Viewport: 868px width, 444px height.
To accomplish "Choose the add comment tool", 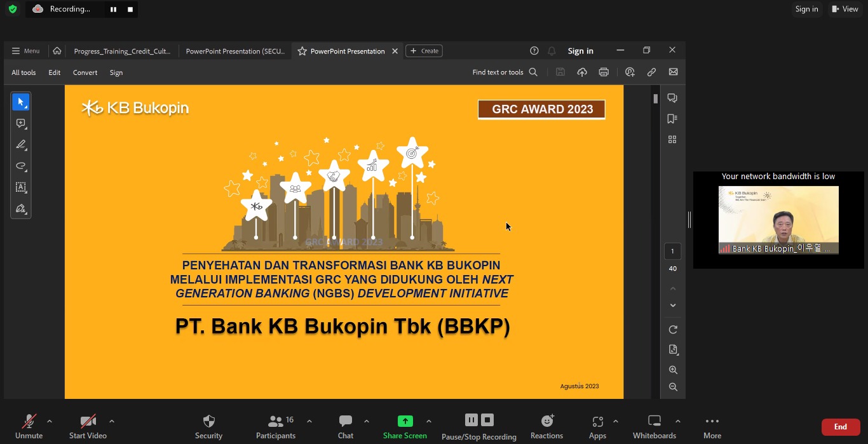I will (20, 123).
